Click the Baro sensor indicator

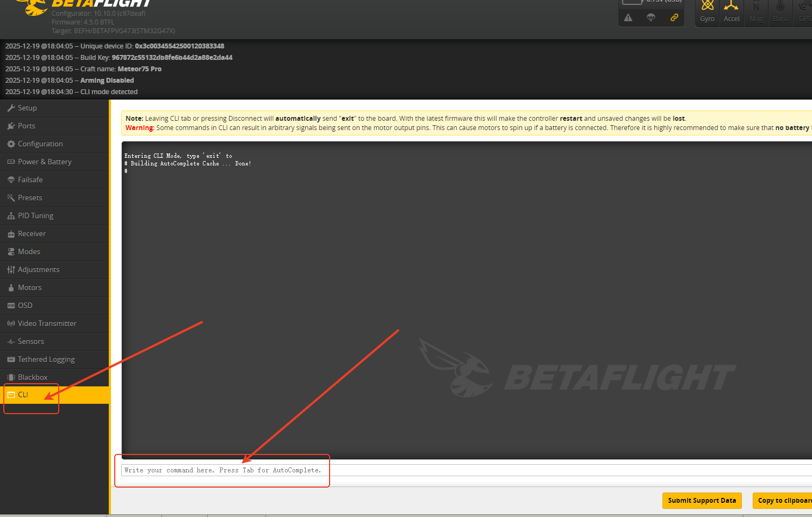[x=780, y=12]
